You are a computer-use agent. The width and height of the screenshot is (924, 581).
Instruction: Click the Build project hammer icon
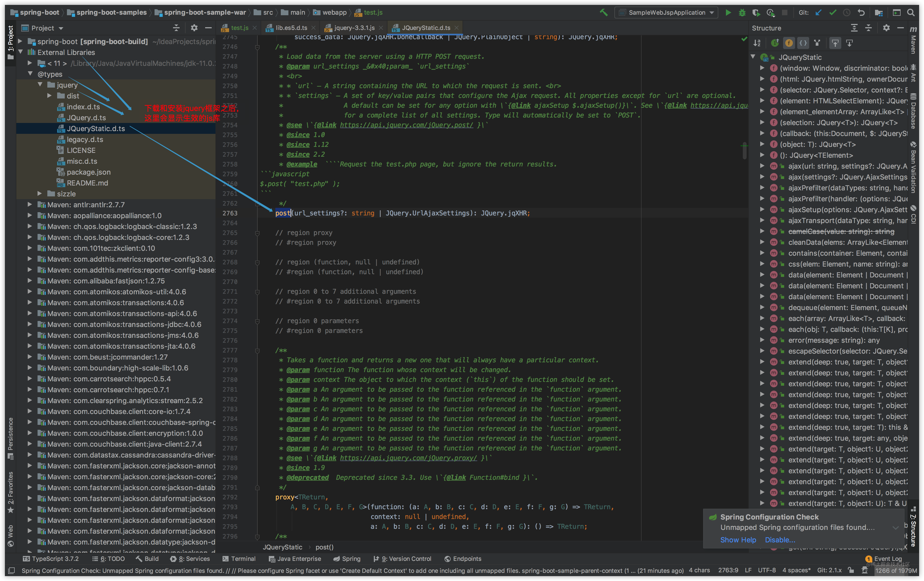coord(603,12)
